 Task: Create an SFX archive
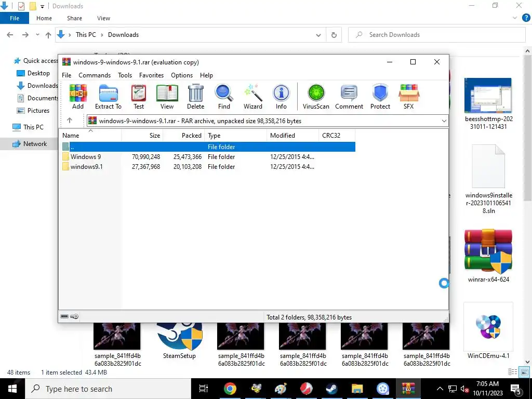click(409, 97)
